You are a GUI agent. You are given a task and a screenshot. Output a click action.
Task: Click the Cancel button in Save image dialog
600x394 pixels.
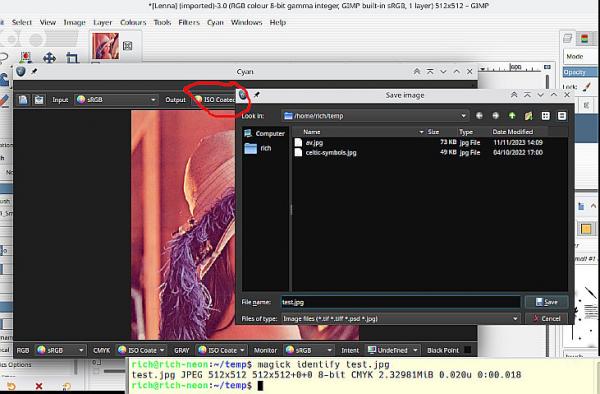[546, 319]
